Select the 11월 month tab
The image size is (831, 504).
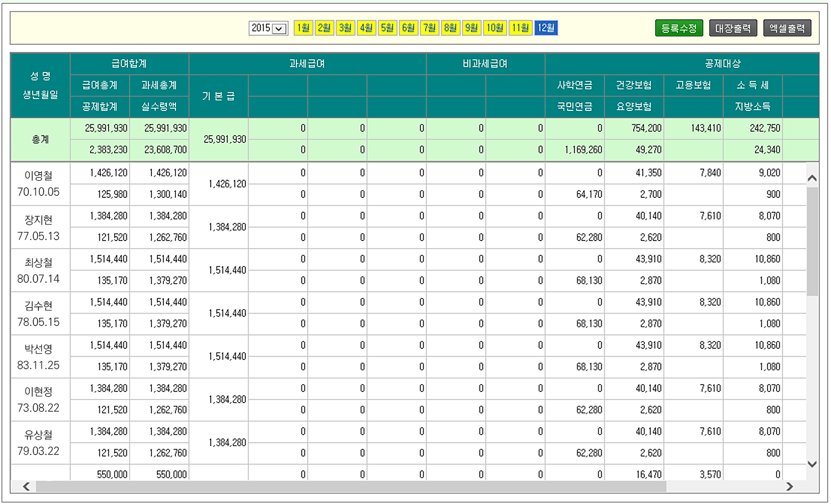pos(521,28)
